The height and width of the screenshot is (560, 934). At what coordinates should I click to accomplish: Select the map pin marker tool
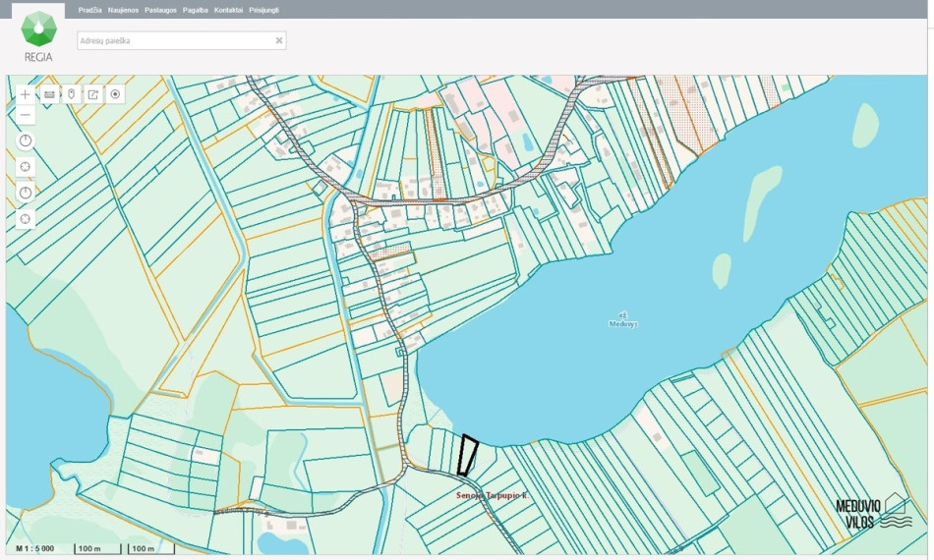click(x=72, y=94)
